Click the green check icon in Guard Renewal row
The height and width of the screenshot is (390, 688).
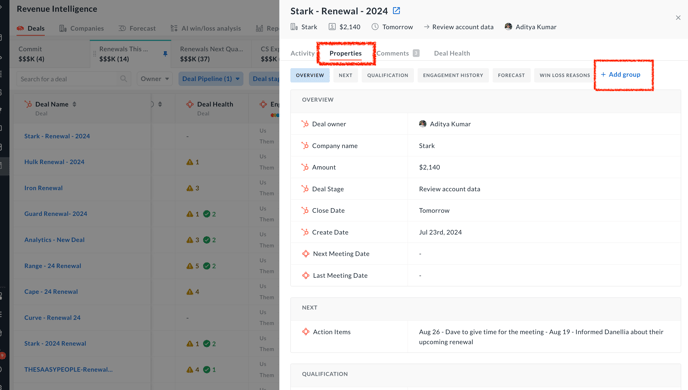pos(206,214)
